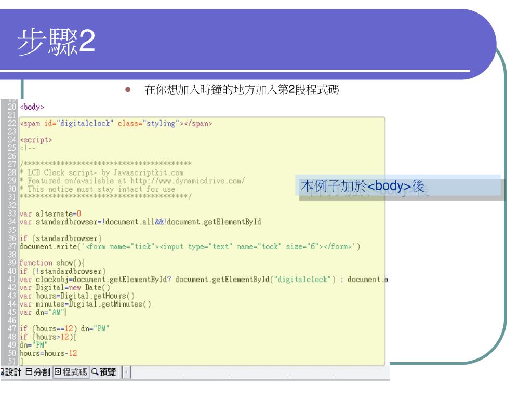Click the 'var standardbrowser=' declaration line
The image size is (532, 399).
point(140,222)
